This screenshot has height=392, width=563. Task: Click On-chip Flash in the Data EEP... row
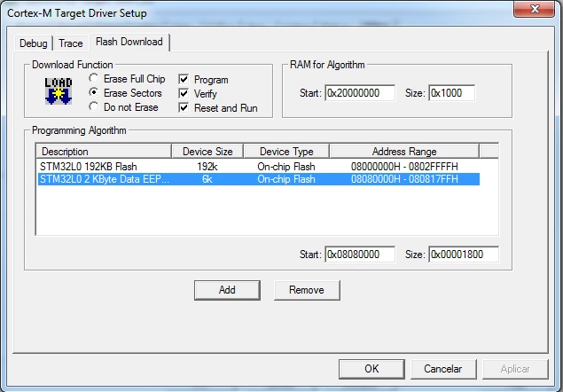point(286,179)
